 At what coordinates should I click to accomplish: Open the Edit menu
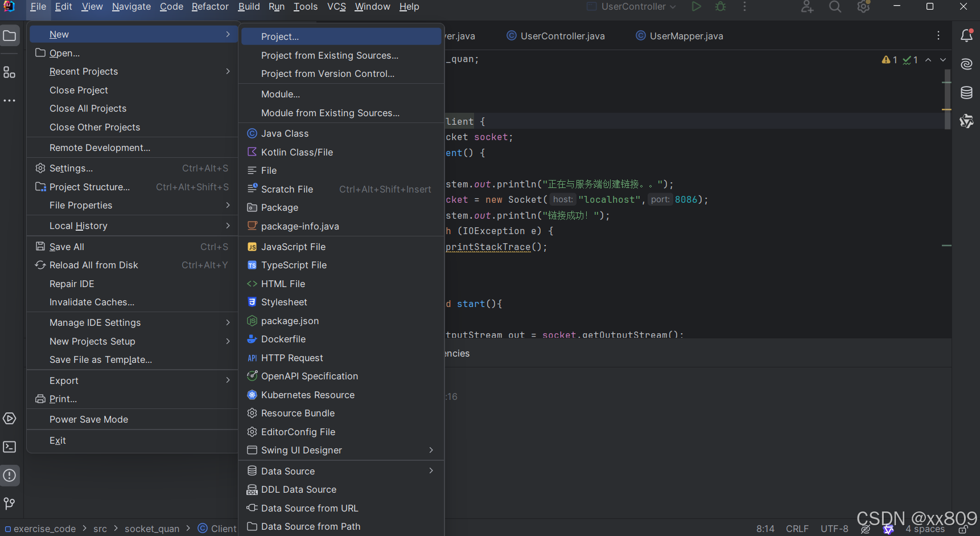(x=63, y=7)
